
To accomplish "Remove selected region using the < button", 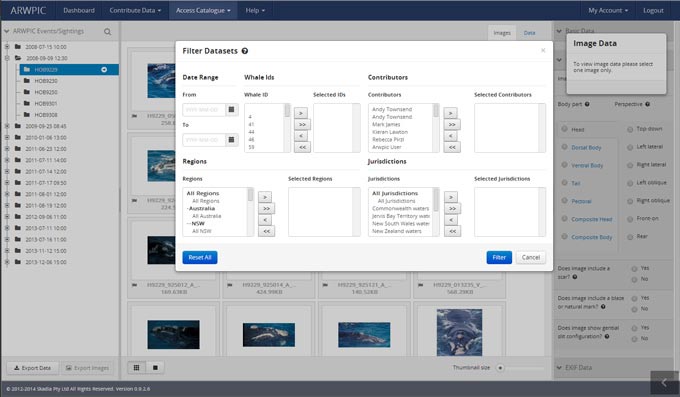I will coord(265,220).
